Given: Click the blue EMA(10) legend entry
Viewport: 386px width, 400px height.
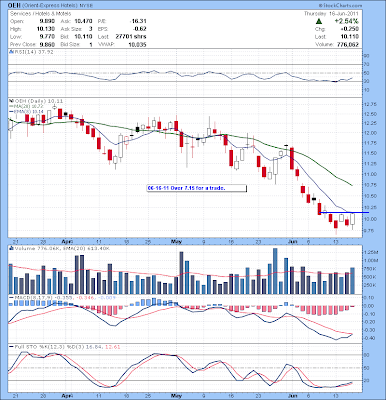Looking at the screenshot, I should [x=26, y=111].
